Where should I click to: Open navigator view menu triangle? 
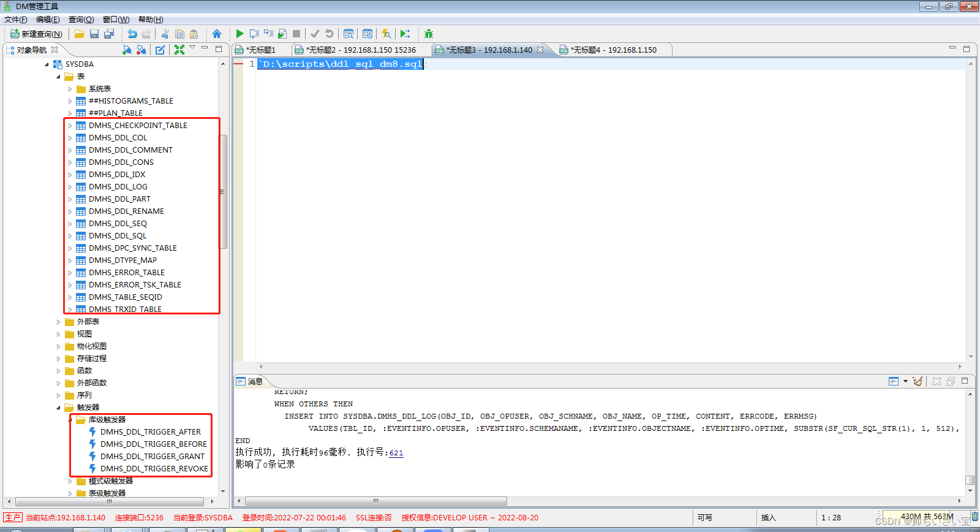[x=193, y=48]
